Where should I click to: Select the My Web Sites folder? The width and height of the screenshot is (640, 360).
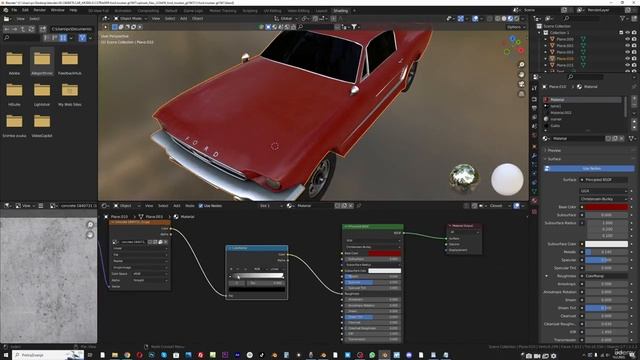(x=70, y=93)
